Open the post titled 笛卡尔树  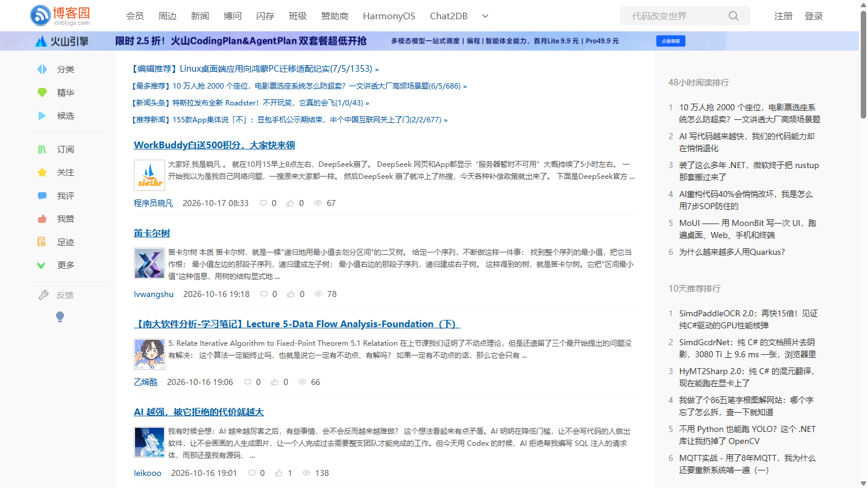click(152, 233)
